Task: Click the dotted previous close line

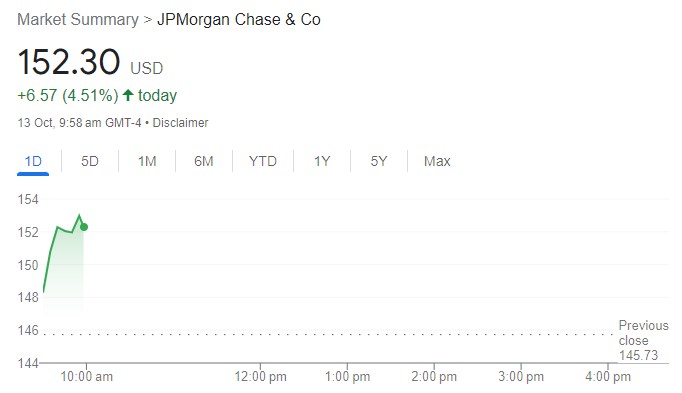Action: pyautogui.click(x=329, y=334)
